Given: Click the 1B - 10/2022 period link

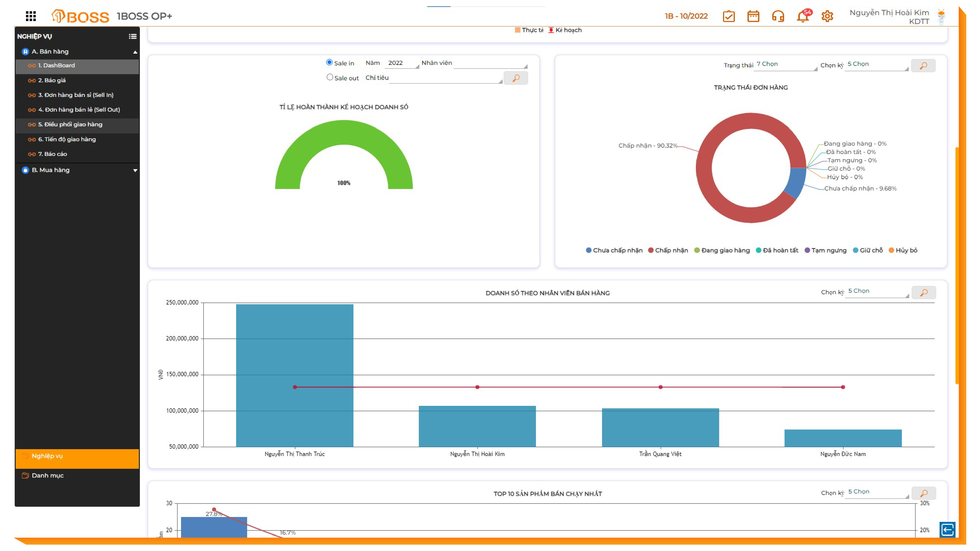Looking at the screenshot, I should [686, 16].
